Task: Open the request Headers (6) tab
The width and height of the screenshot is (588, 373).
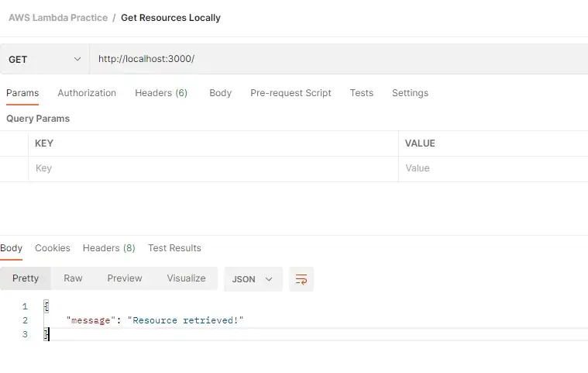Action: (161, 93)
